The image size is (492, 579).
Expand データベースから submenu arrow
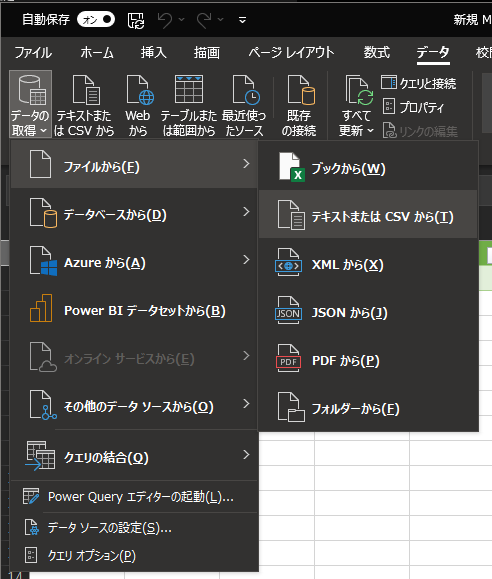246,212
